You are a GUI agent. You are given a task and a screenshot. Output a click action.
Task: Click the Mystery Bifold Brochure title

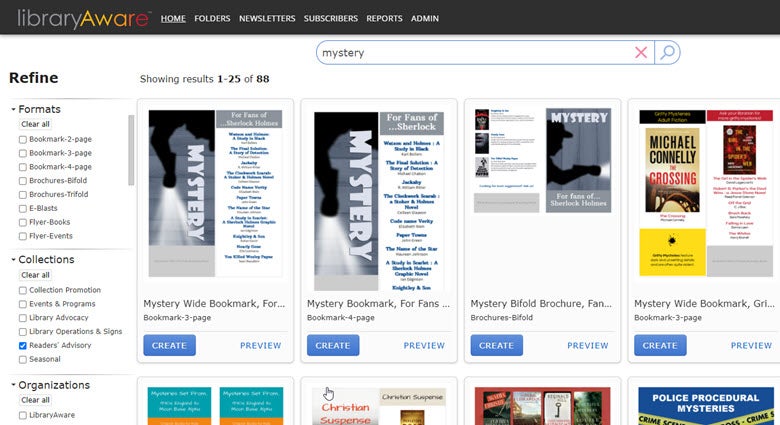[541, 304]
